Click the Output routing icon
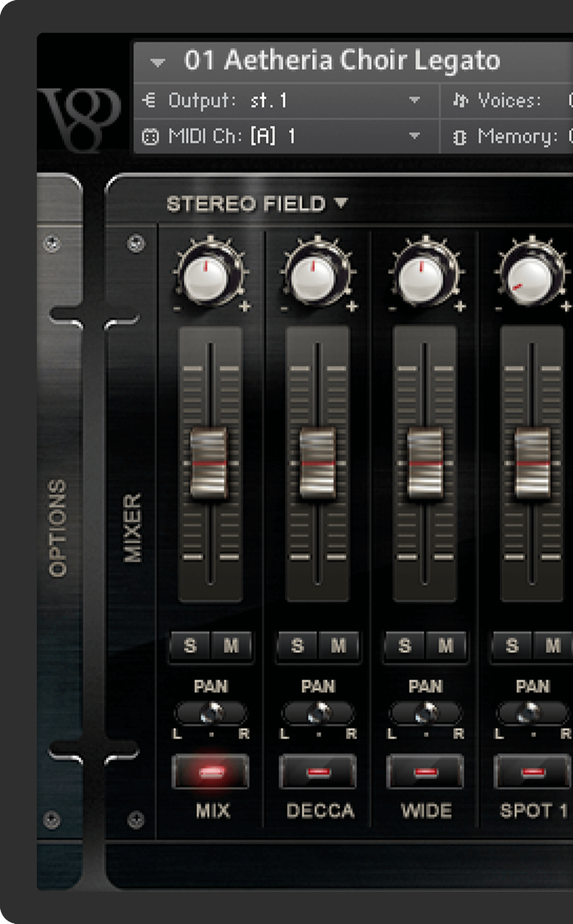 tap(149, 100)
